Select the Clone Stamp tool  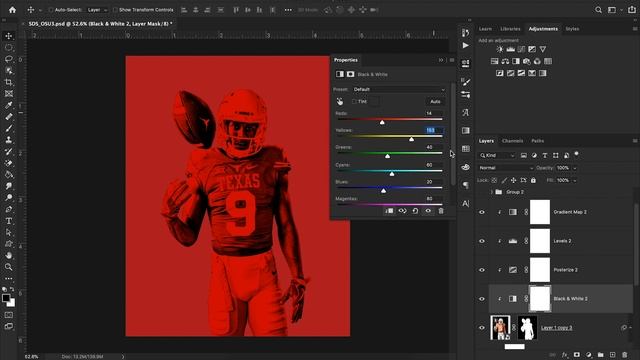[x=9, y=140]
